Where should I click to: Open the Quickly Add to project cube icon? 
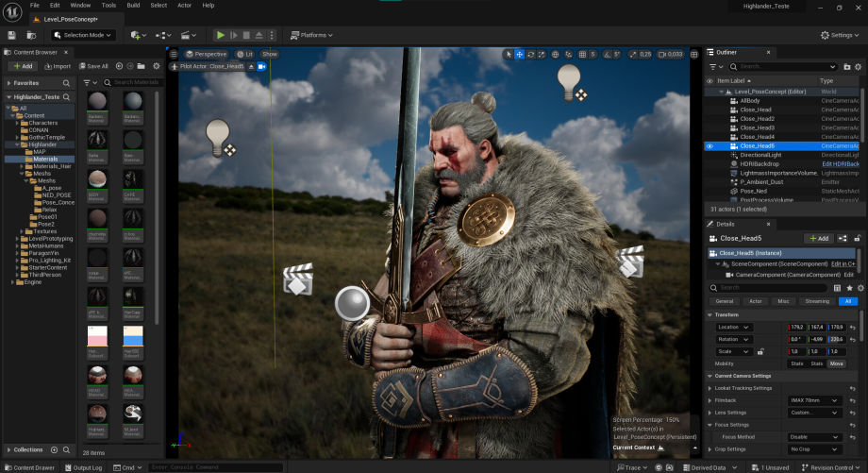(138, 35)
